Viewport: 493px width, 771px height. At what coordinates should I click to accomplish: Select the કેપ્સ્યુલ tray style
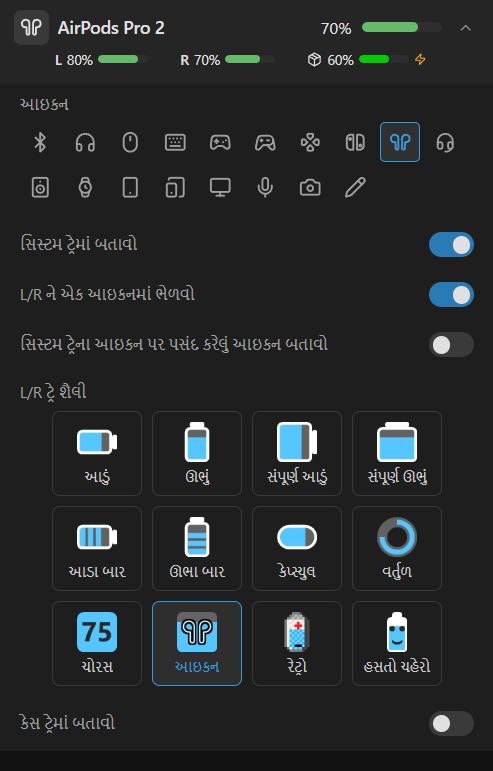297,548
